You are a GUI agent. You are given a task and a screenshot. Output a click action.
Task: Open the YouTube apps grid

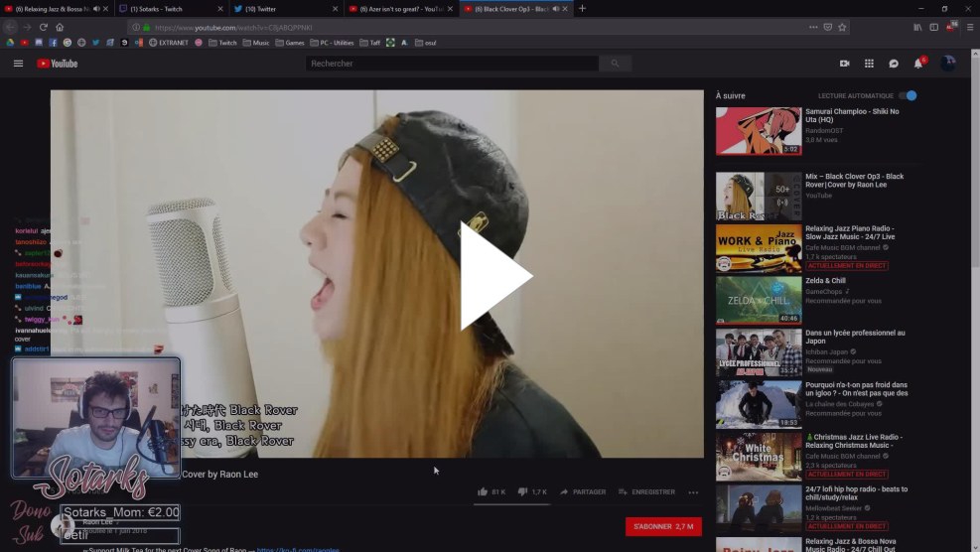click(x=869, y=64)
